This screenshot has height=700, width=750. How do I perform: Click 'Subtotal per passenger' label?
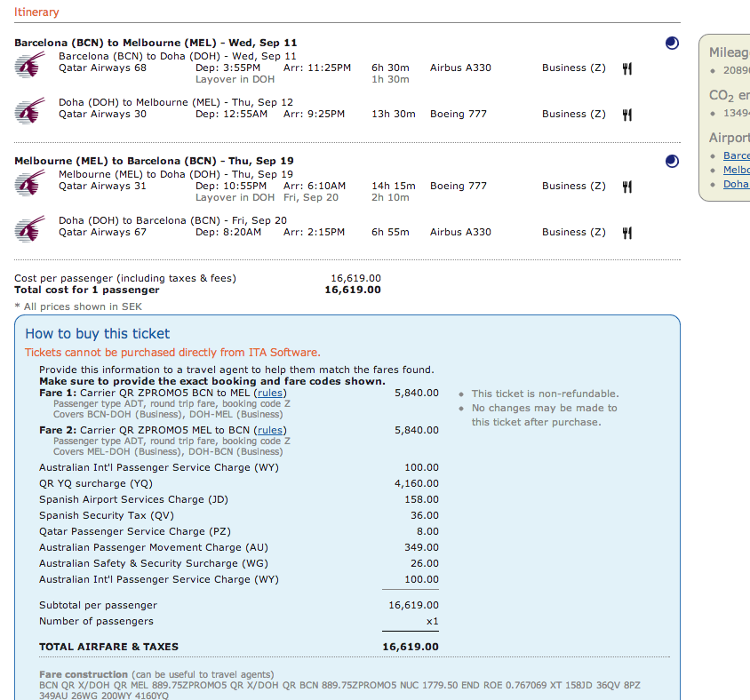98,605
